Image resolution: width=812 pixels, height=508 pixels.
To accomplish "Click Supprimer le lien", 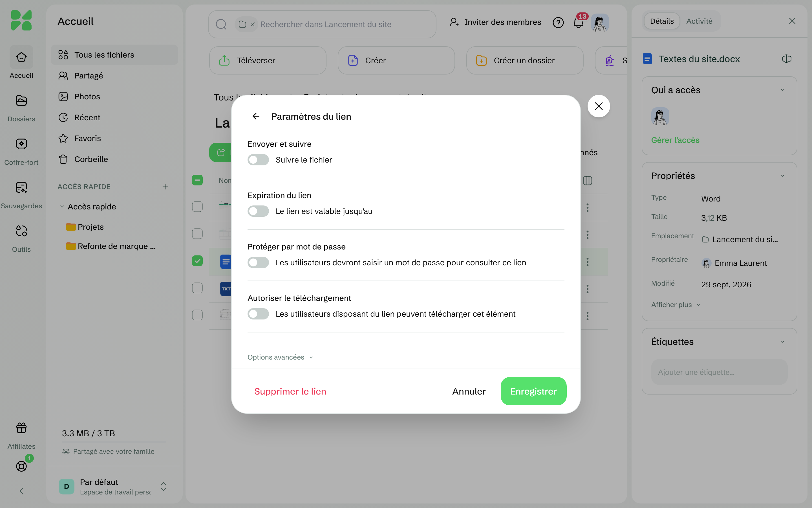I will click(x=290, y=391).
